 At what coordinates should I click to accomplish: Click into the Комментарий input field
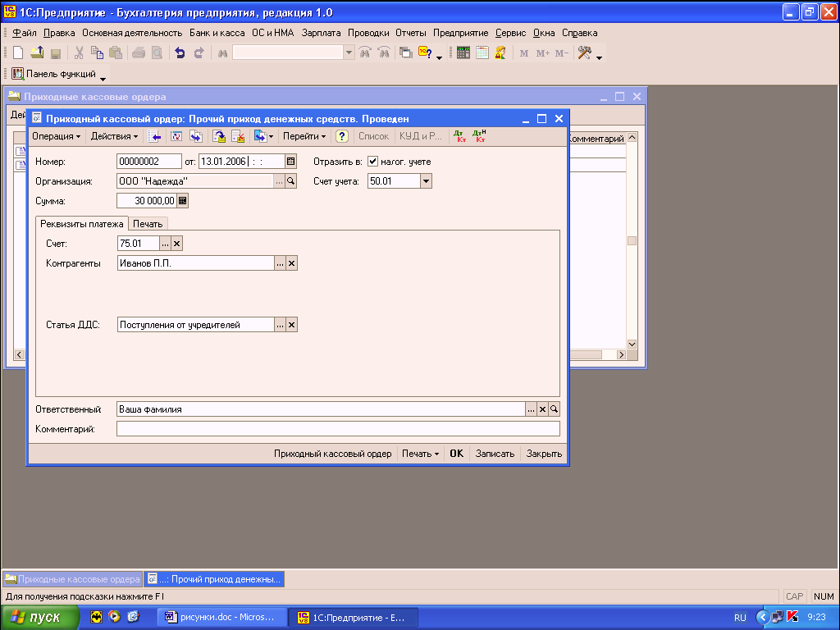coord(338,429)
